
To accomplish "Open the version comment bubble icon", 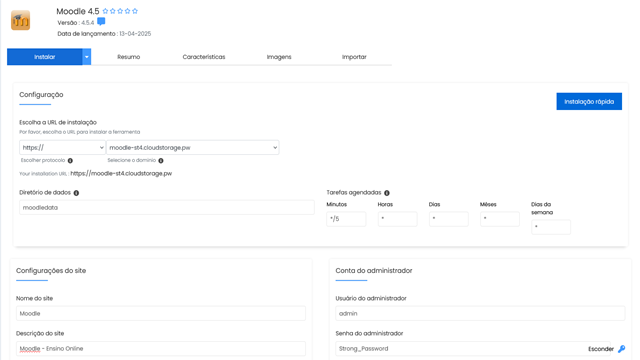I will pyautogui.click(x=101, y=22).
